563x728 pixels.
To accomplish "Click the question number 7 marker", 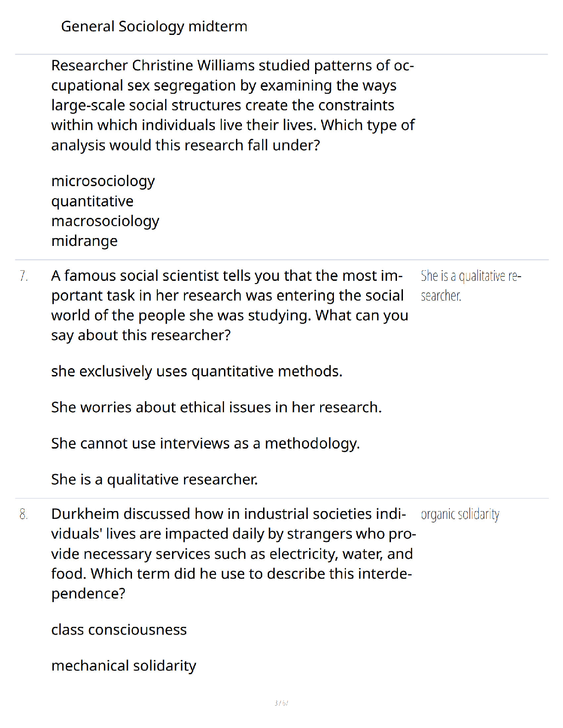I will pos(24,276).
